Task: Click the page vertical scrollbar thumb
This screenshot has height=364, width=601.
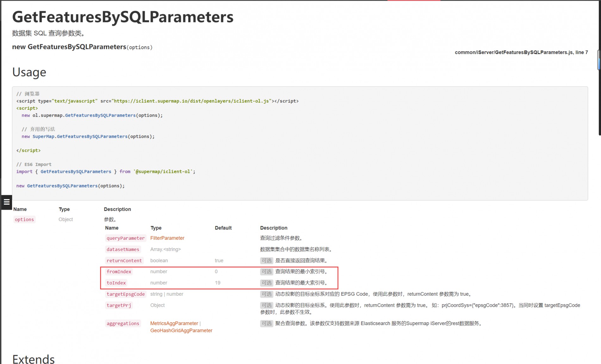Action: click(x=599, y=60)
